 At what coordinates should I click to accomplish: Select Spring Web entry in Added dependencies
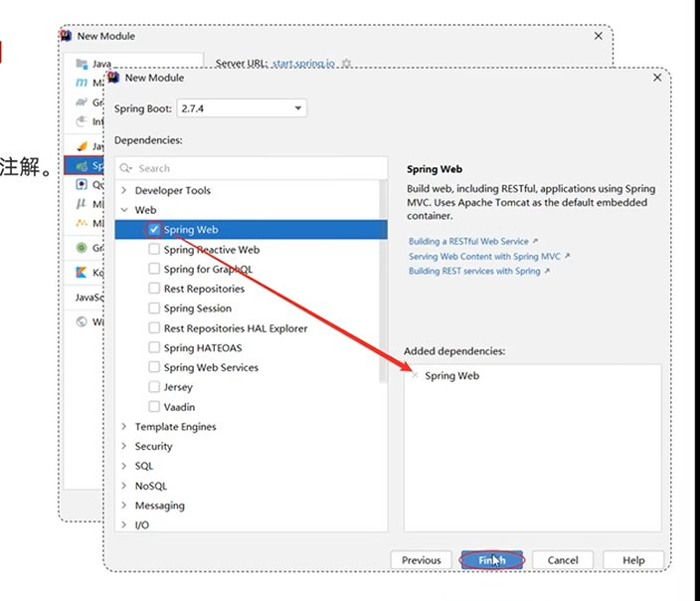pyautogui.click(x=451, y=375)
